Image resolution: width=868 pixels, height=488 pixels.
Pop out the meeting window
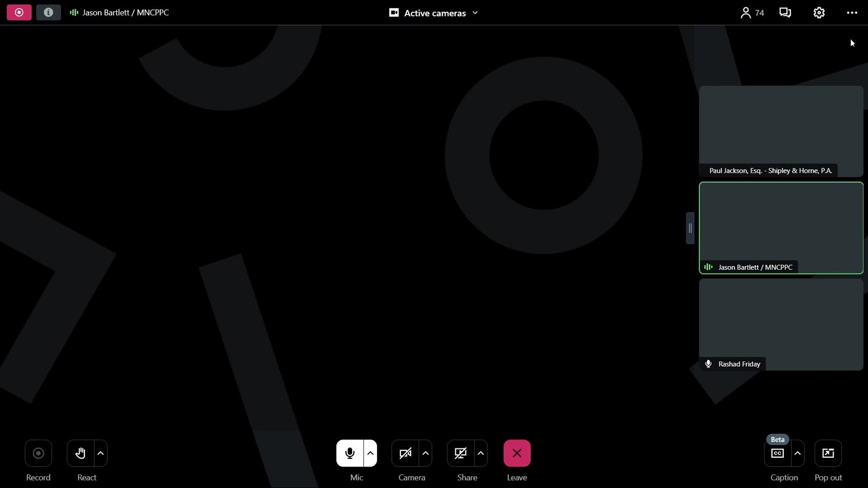tap(828, 453)
